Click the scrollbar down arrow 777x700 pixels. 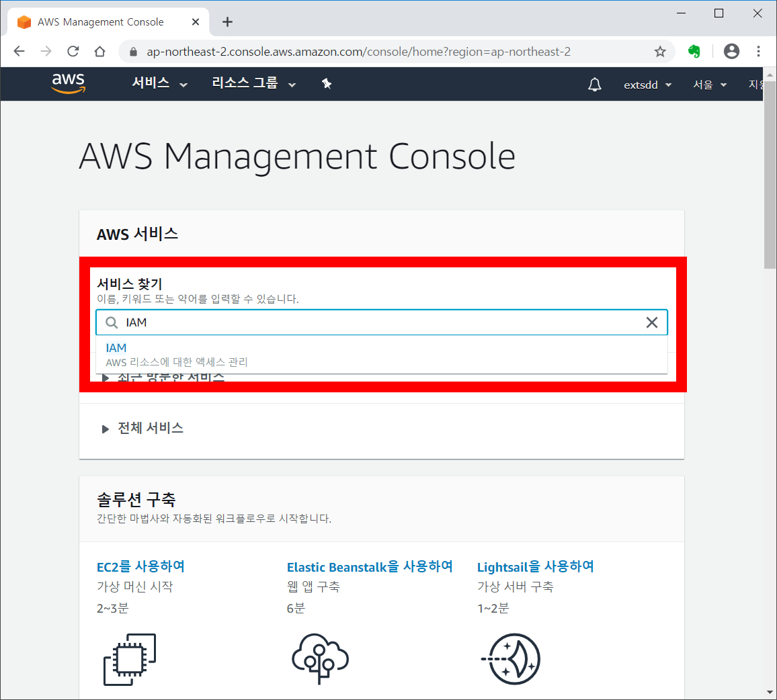770,693
